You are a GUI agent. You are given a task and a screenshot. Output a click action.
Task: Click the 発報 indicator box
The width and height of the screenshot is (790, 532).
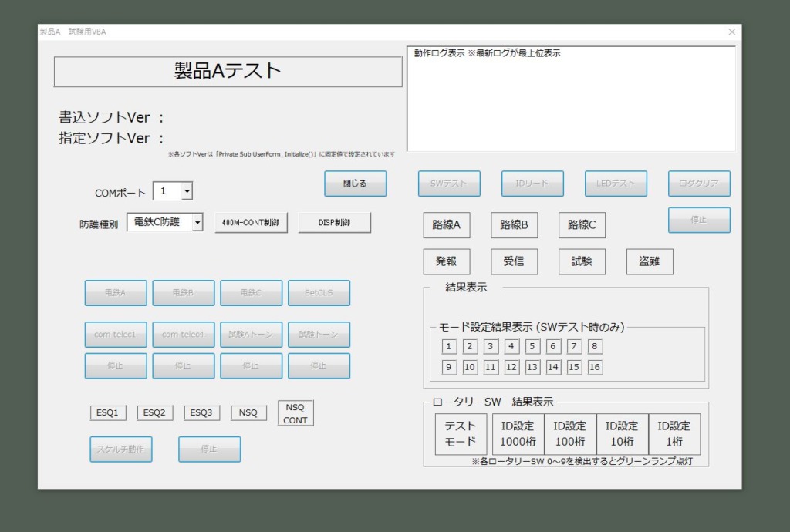coord(447,261)
